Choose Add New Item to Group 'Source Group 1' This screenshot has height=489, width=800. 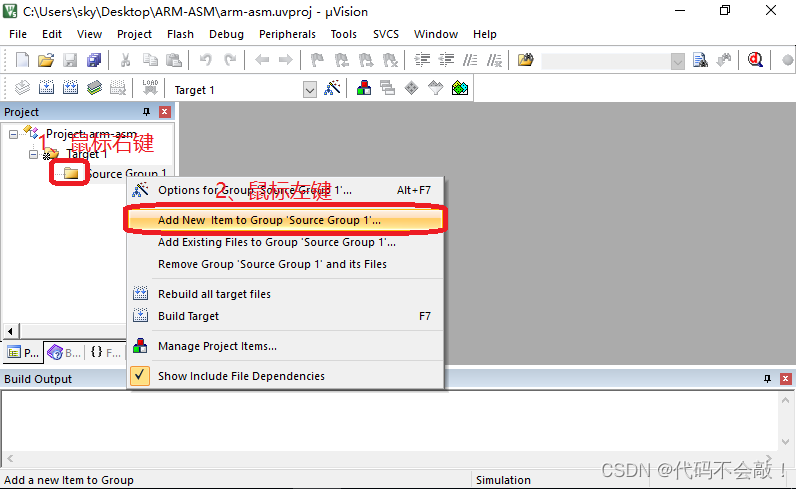285,220
